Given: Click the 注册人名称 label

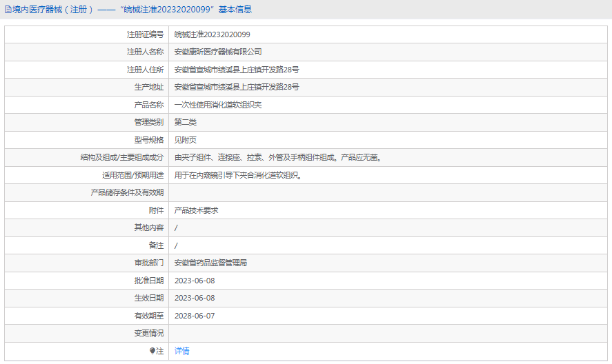Looking at the screenshot, I should [145, 52].
